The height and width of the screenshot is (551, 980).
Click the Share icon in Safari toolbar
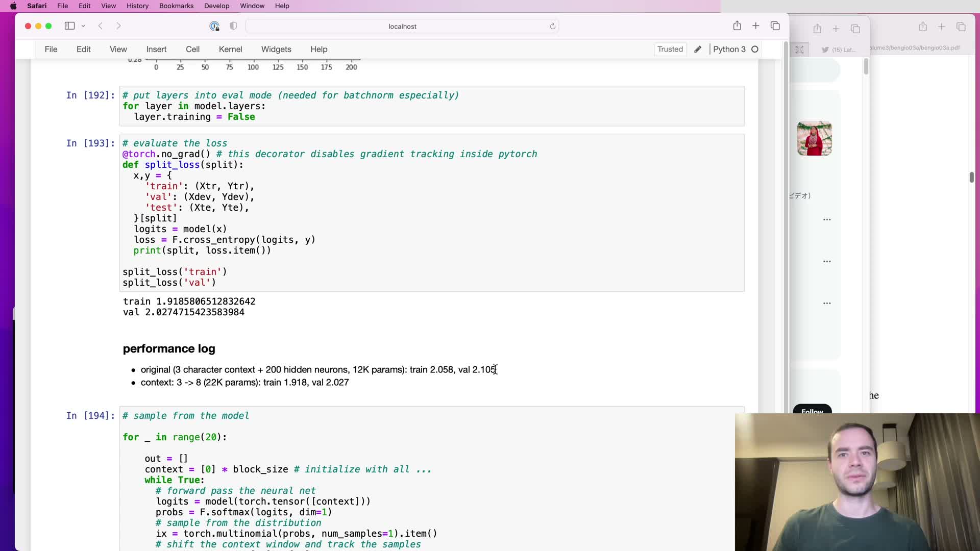pyautogui.click(x=737, y=26)
